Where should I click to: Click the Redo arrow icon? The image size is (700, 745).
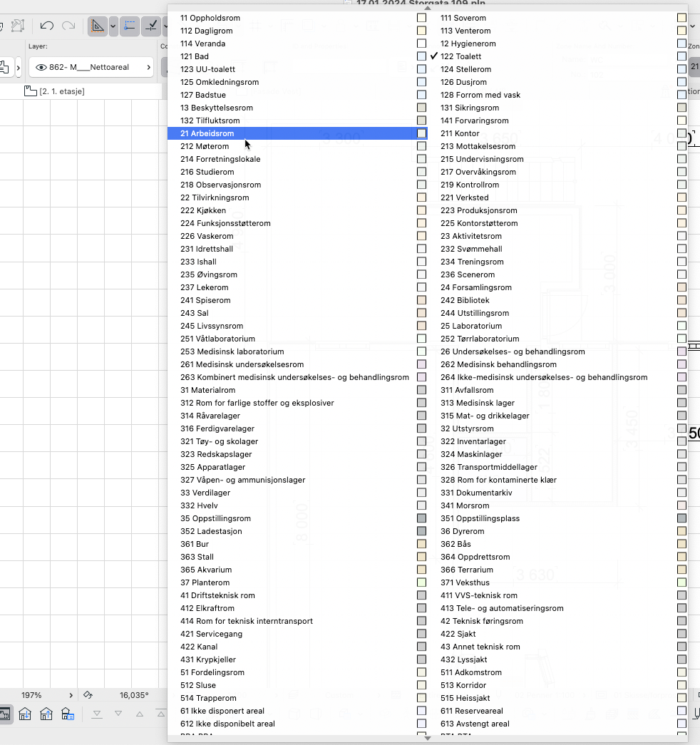tap(68, 26)
